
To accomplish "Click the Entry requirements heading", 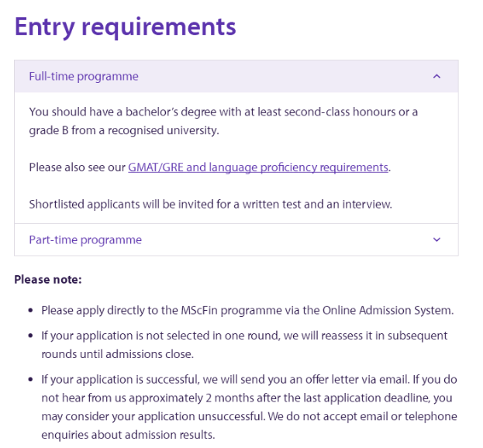I will 125,26.
